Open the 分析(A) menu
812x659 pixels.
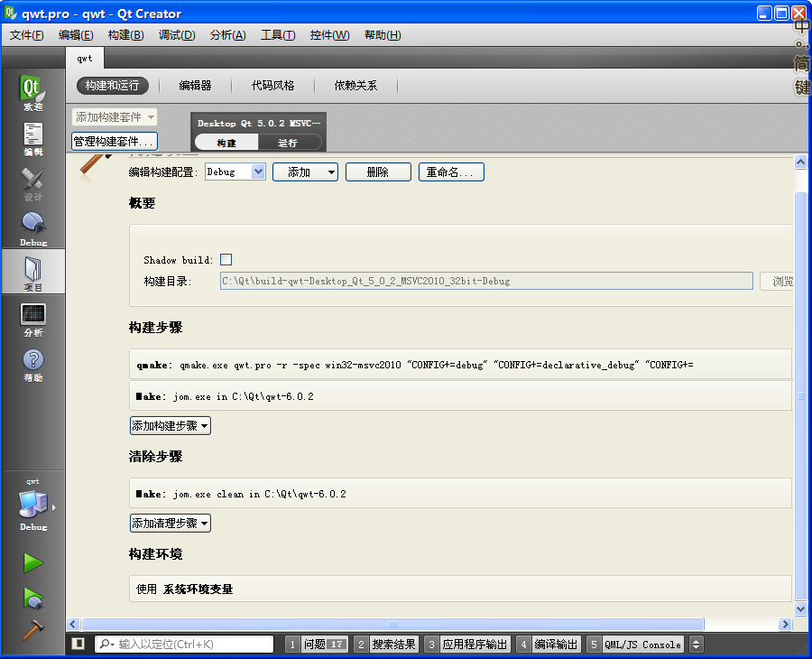point(228,35)
